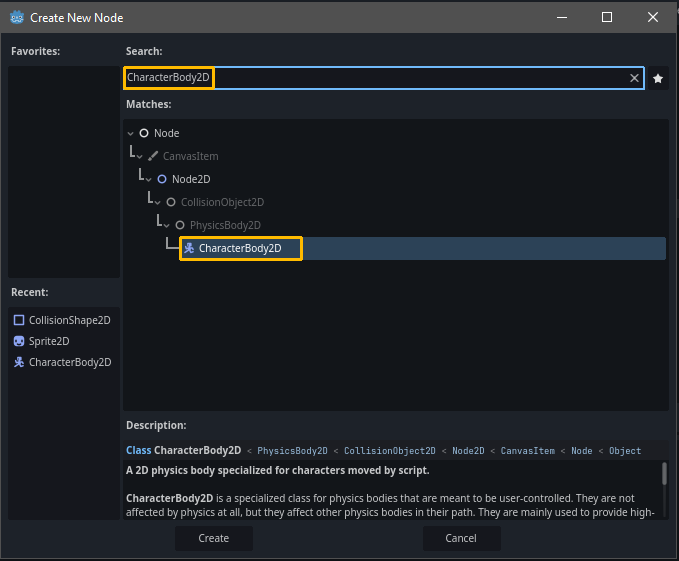Collapse the Node2D tree branch
Screen dimensions: 679x561
(x=148, y=179)
